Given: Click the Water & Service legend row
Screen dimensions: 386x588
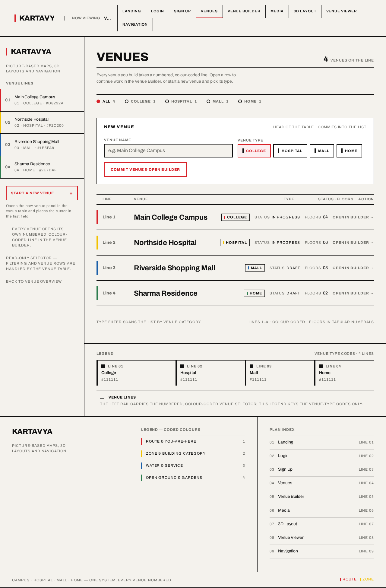Looking at the screenshot, I should [193, 466].
